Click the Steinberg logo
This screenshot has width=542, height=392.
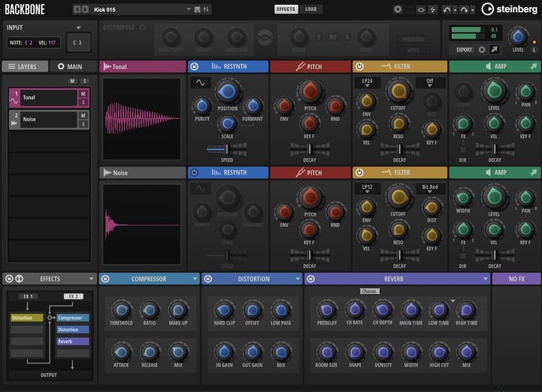[510, 9]
